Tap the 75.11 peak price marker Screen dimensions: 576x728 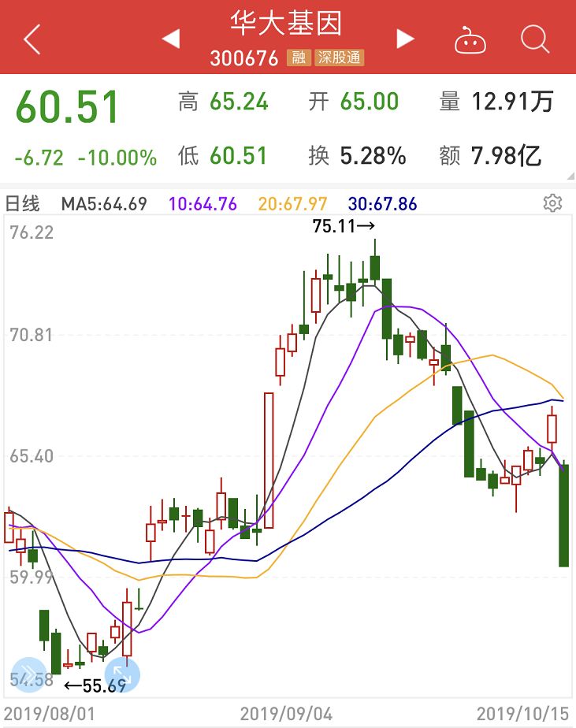[344, 226]
